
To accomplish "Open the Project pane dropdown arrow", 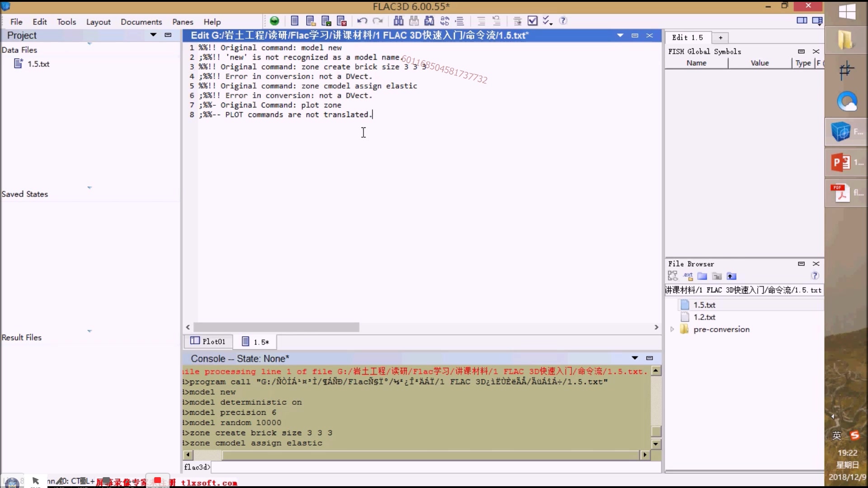I will click(153, 35).
